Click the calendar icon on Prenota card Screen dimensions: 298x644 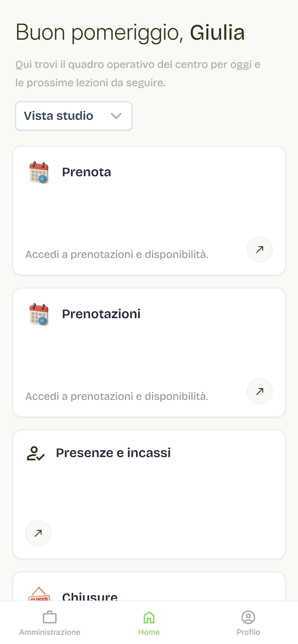tap(39, 172)
